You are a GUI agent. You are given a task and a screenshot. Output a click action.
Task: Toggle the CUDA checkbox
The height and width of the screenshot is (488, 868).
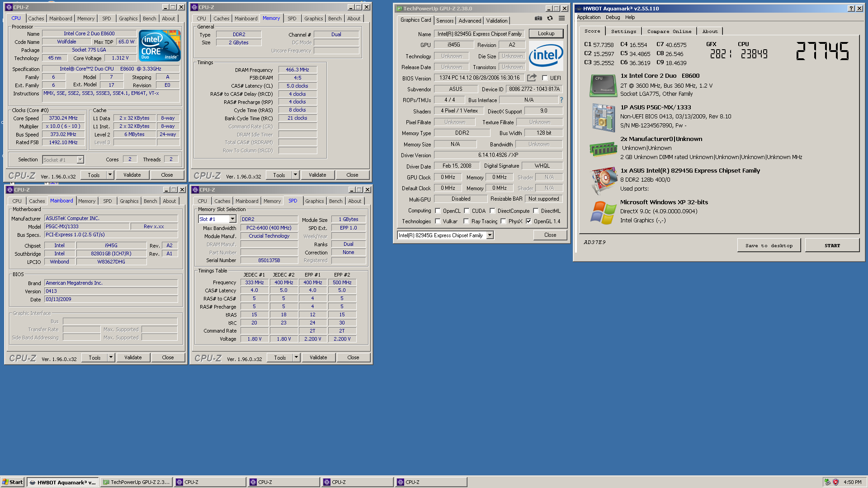click(x=467, y=211)
